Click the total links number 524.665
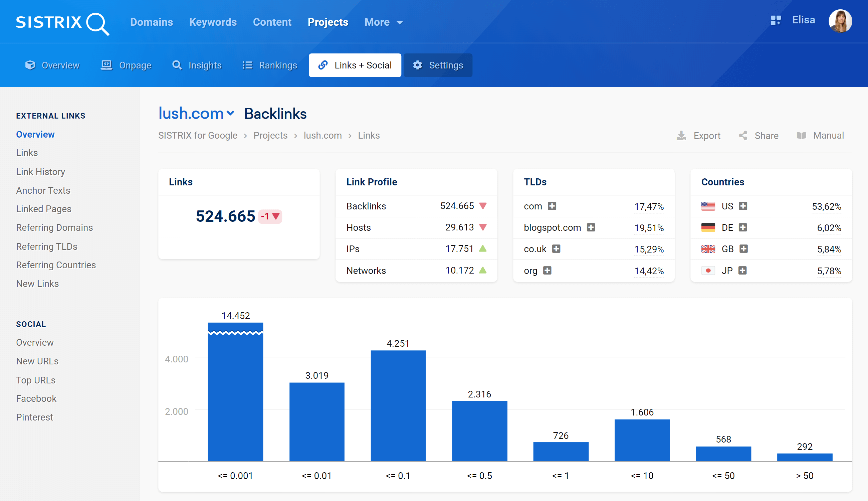Viewport: 868px width, 501px height. click(x=225, y=216)
